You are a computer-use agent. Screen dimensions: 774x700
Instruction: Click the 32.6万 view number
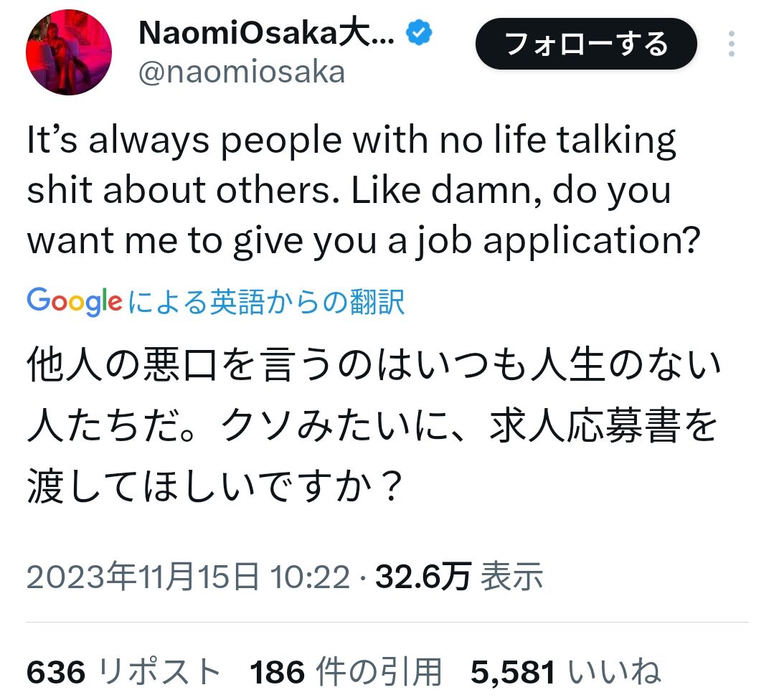423,576
